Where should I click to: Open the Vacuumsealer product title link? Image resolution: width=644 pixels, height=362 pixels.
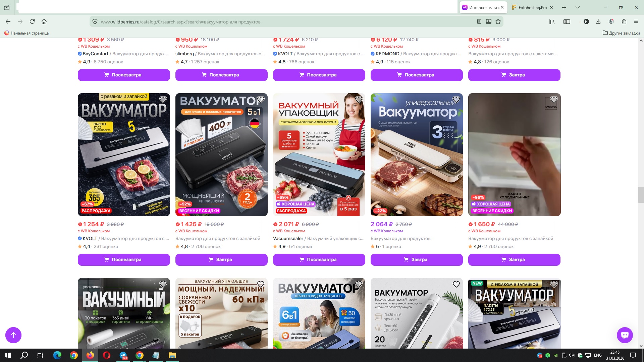319,238
